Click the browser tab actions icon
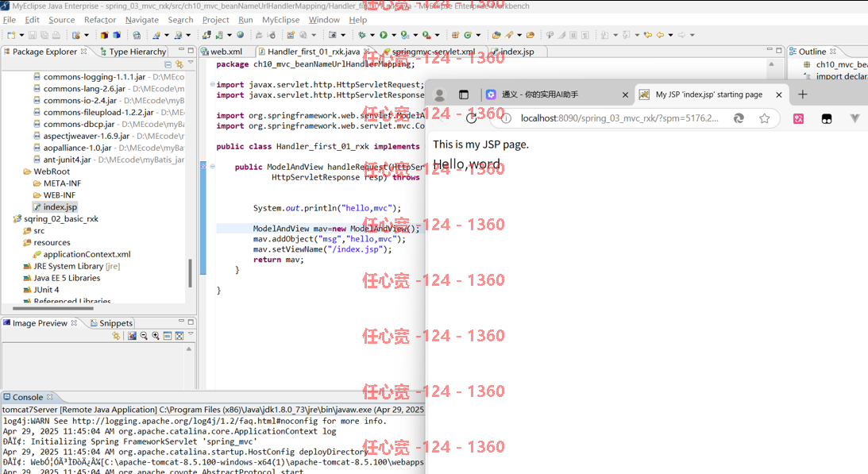This screenshot has width=868, height=474. [464, 94]
